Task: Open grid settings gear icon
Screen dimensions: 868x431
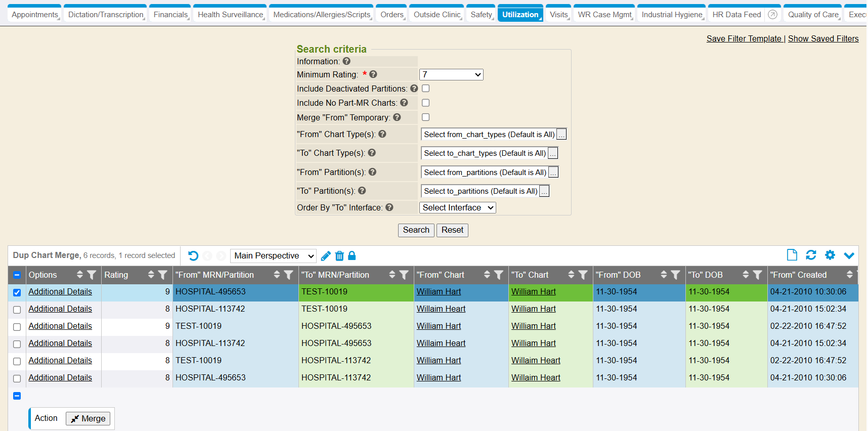Action: click(830, 255)
